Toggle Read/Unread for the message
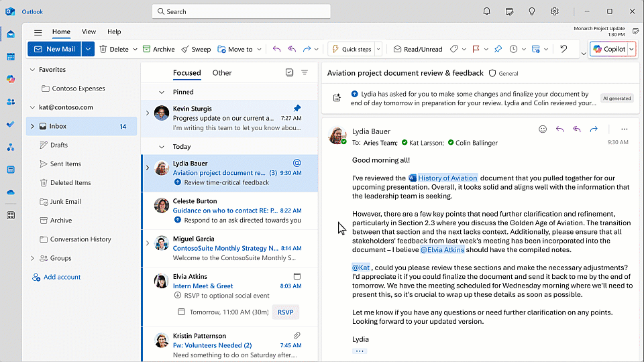 (418, 49)
